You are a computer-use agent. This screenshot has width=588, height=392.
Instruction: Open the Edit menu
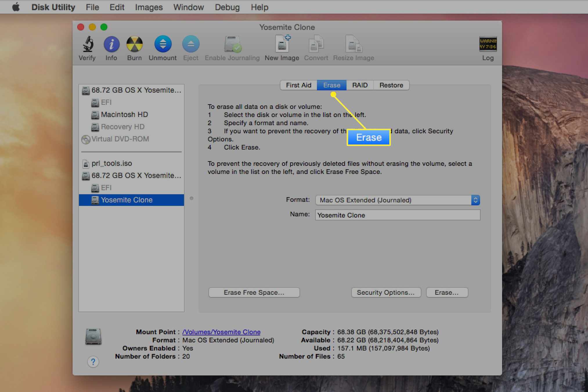coord(117,7)
